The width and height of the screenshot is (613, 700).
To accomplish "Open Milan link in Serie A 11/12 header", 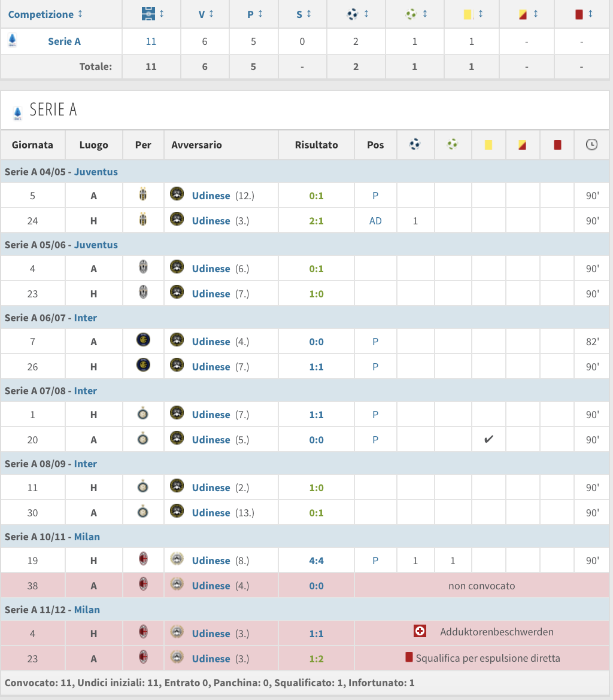I will pos(87,610).
